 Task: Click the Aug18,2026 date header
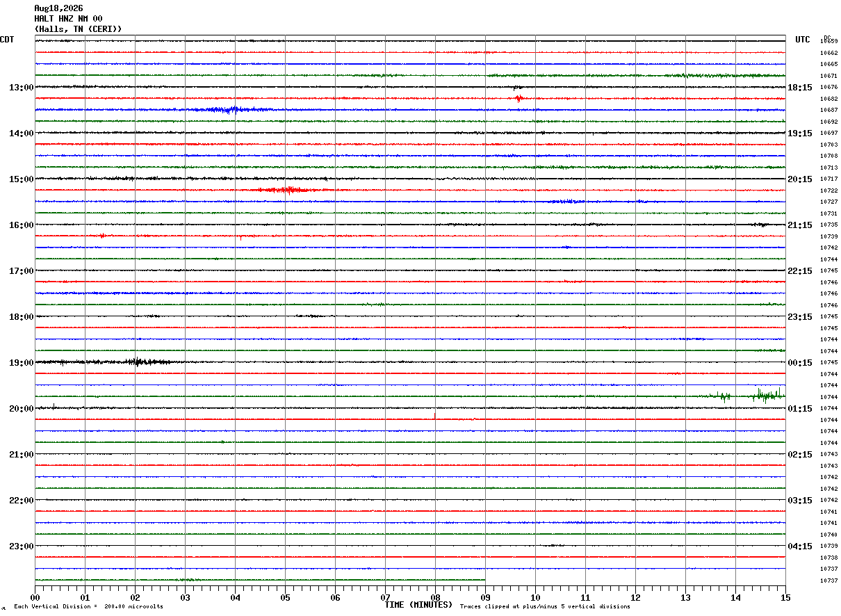58,8
